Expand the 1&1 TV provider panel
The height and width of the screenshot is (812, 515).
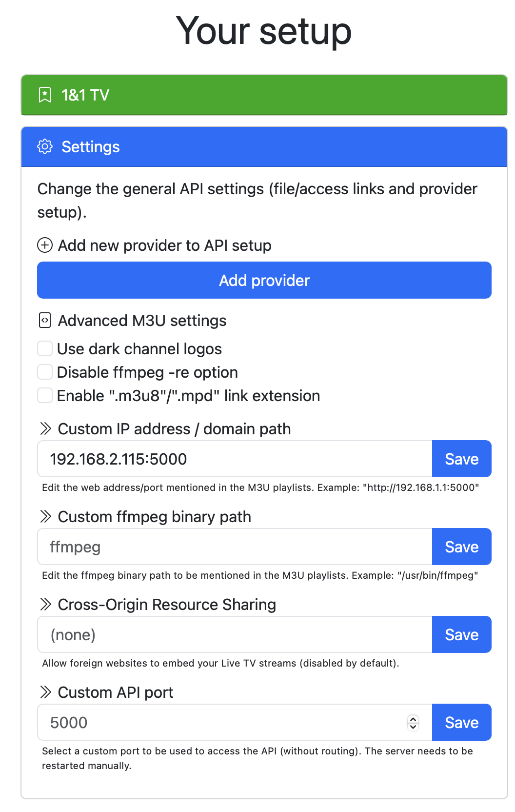tap(264, 95)
